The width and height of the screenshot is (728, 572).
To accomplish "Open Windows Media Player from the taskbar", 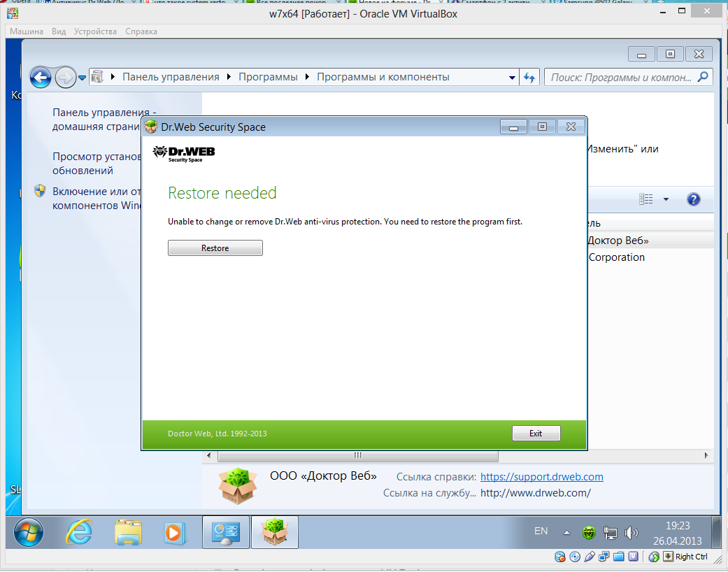I will click(171, 533).
